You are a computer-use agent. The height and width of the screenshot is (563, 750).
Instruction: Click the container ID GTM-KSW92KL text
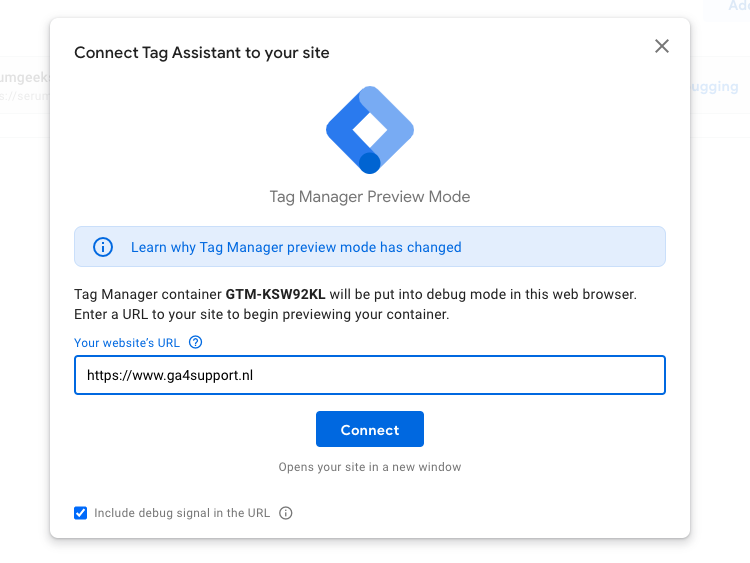276,294
